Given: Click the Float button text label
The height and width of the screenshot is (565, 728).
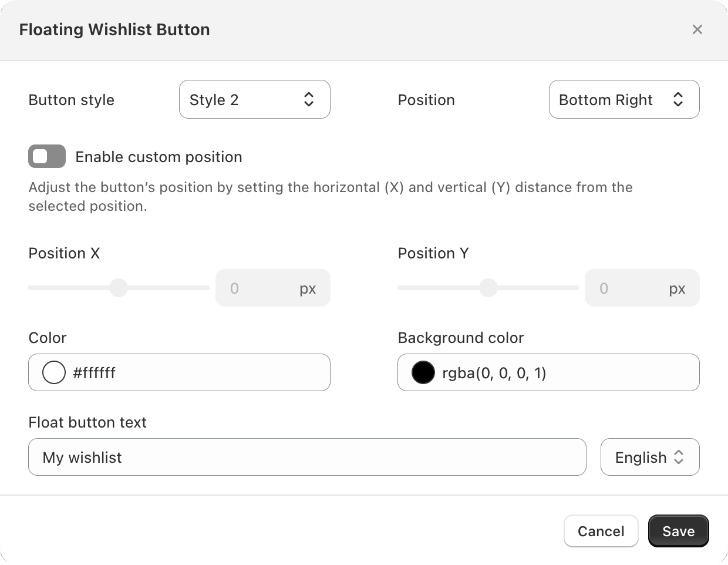Looking at the screenshot, I should pyautogui.click(x=87, y=422).
